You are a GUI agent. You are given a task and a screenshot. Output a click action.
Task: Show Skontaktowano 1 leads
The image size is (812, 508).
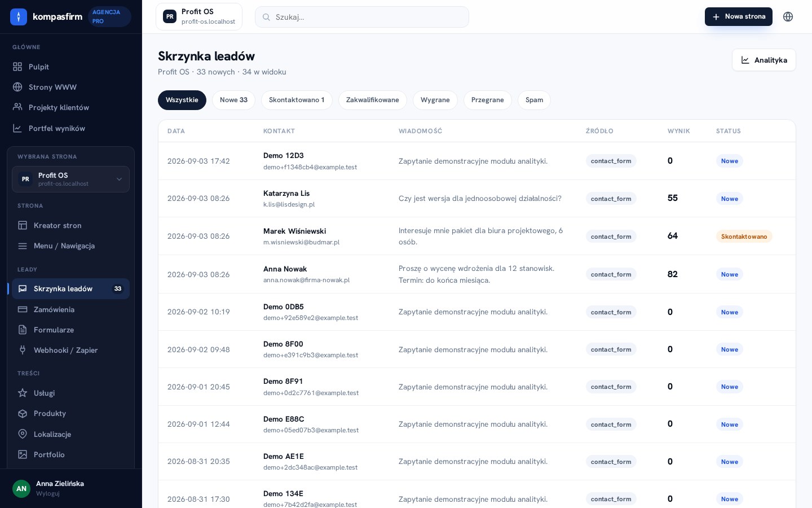[297, 100]
